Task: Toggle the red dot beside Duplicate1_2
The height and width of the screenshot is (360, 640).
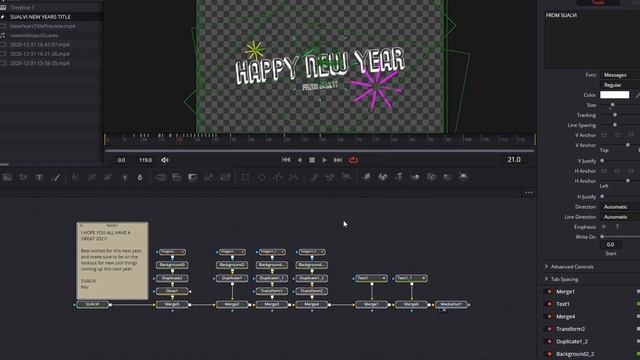Action: pos(549,341)
